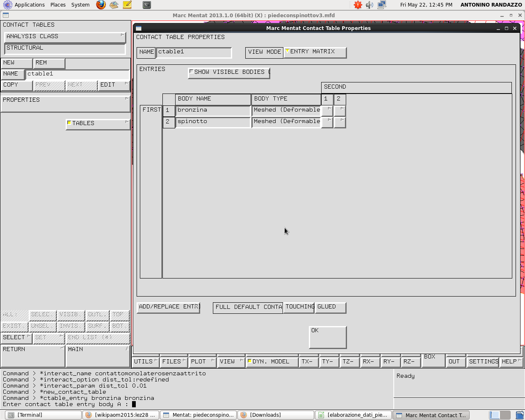Open the PLOT menu in bottom toolbar
Viewport: 525px width, 420px height.
click(x=203, y=362)
